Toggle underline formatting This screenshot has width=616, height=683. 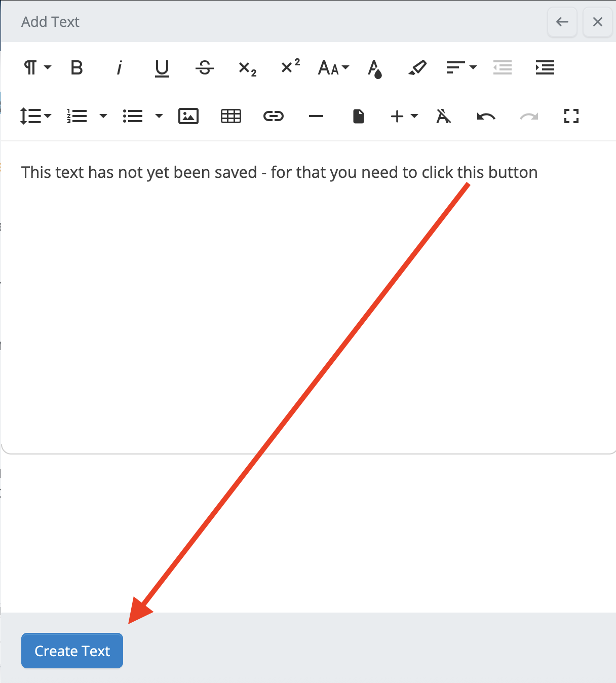pyautogui.click(x=162, y=67)
